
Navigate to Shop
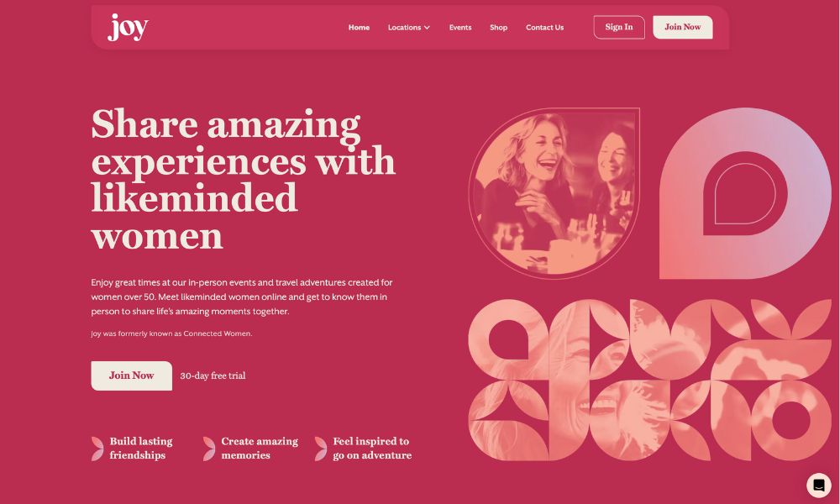(x=498, y=28)
